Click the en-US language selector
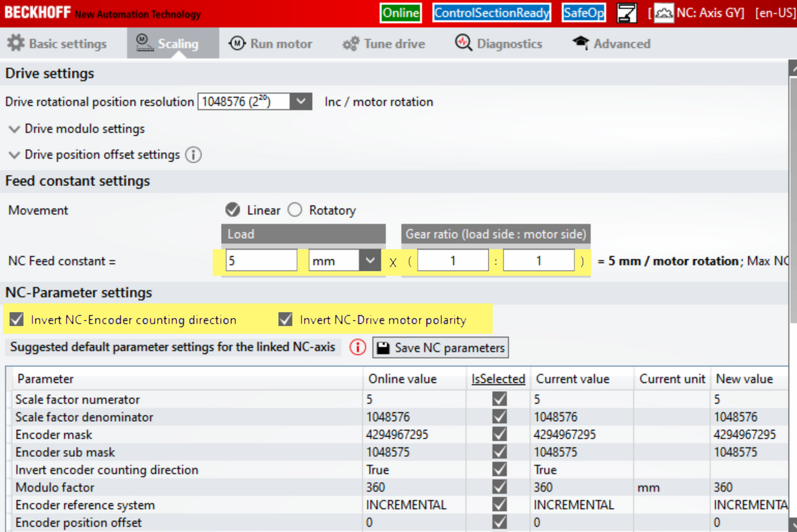 (x=774, y=13)
